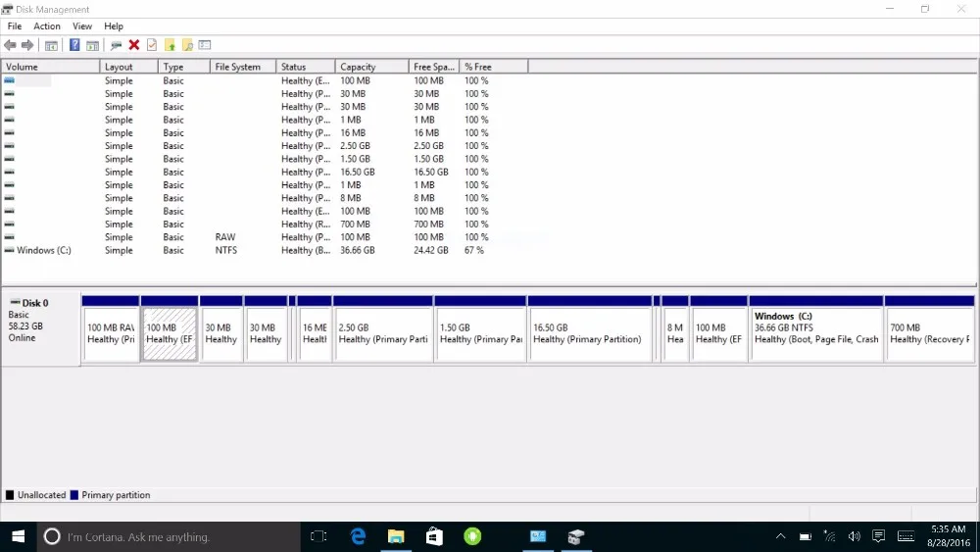
Task: Click the battery icon in system tray
Action: (805, 536)
